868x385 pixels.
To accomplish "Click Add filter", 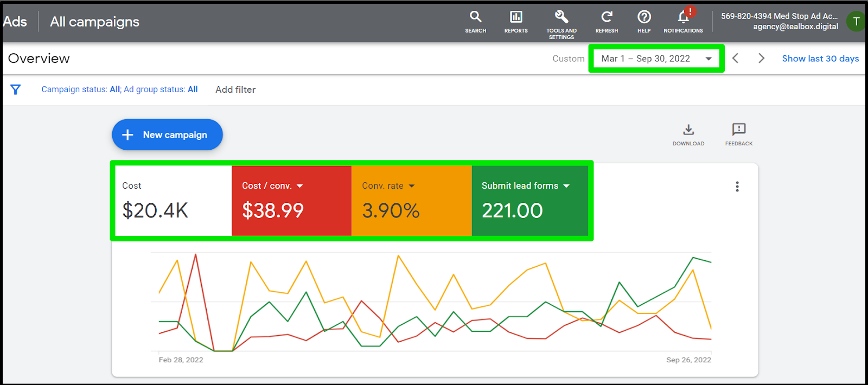I will [235, 89].
